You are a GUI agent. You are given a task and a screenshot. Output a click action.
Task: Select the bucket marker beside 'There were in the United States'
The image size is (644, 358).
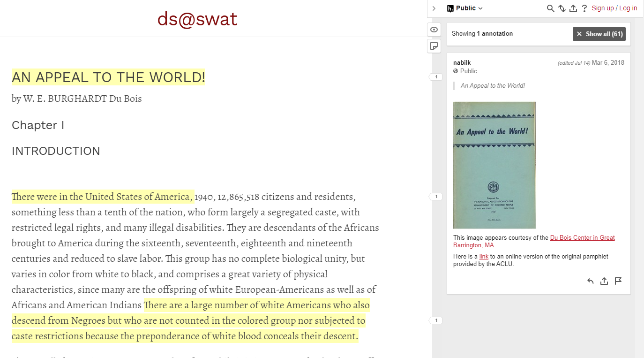pyautogui.click(x=436, y=197)
